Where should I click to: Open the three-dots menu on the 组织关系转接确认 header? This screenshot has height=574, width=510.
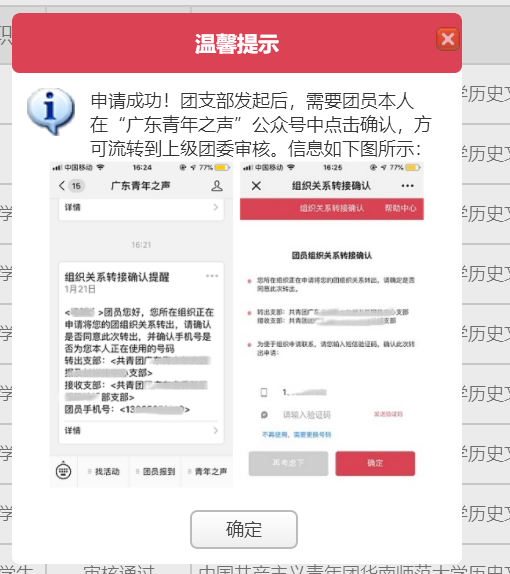(x=407, y=186)
